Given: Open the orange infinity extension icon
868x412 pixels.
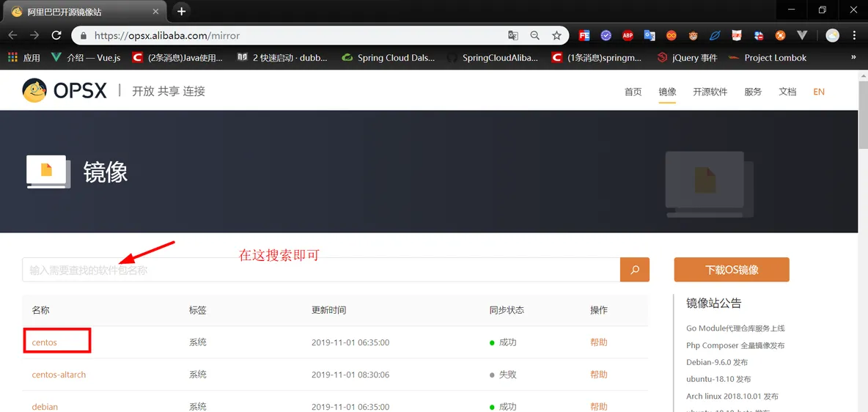Looking at the screenshot, I should point(672,35).
